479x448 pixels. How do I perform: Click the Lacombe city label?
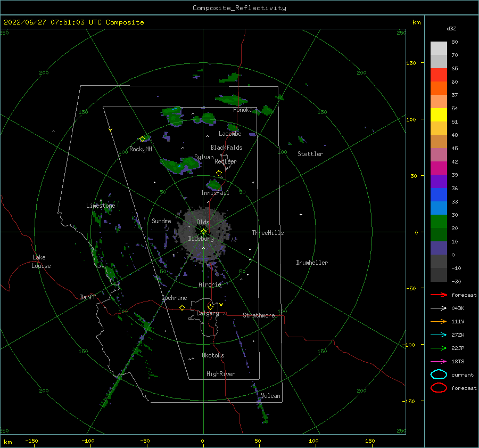click(x=230, y=134)
